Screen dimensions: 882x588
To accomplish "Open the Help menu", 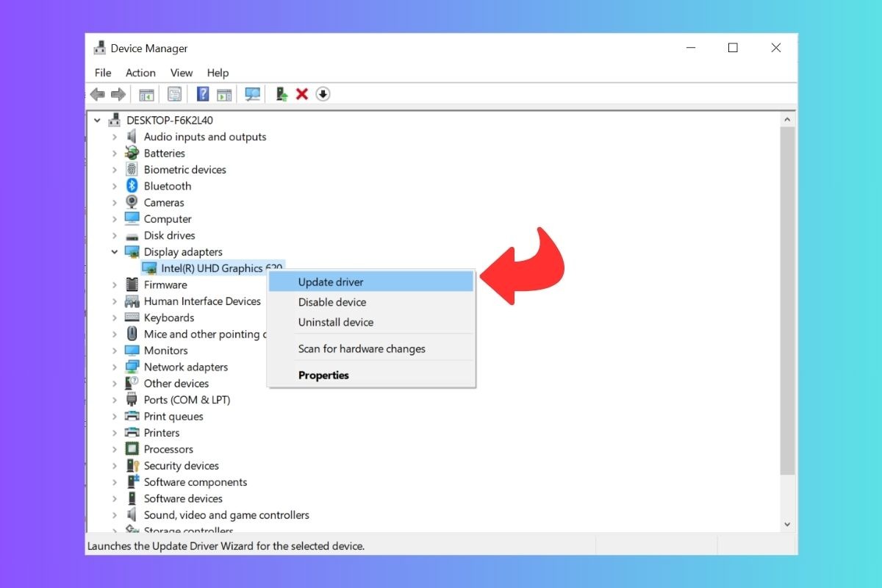I will point(218,73).
